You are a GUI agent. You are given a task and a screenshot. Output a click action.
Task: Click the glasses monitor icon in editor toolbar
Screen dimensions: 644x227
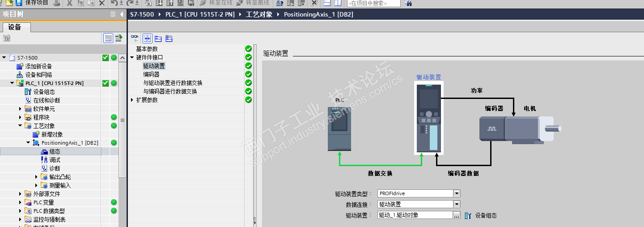click(x=134, y=39)
